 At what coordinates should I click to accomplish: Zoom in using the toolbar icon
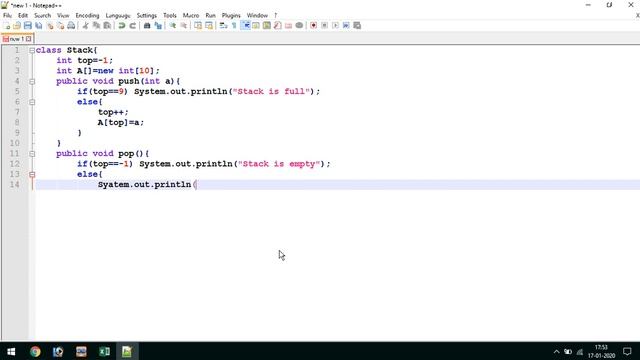173,26
